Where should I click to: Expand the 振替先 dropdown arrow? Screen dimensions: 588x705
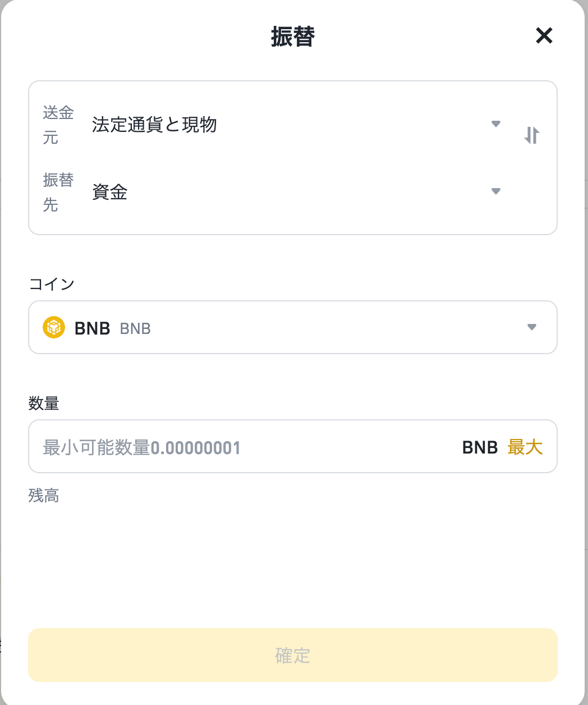tap(496, 191)
